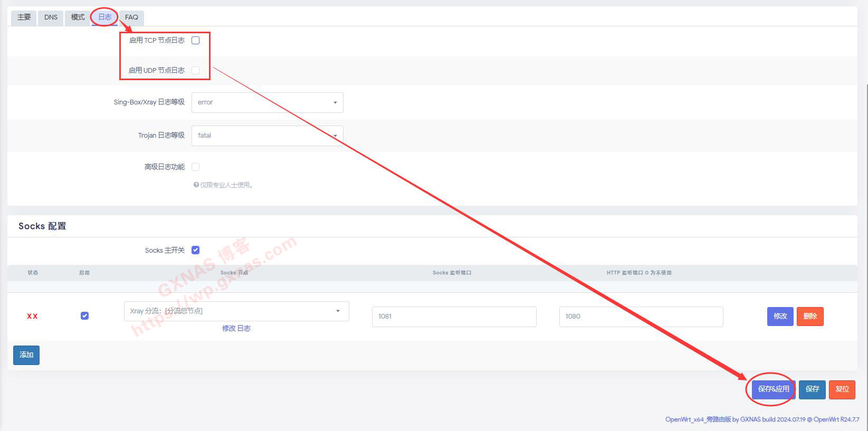Enable the 高级日志功能 checkbox
Screen dimensions: 868x431
(x=196, y=167)
